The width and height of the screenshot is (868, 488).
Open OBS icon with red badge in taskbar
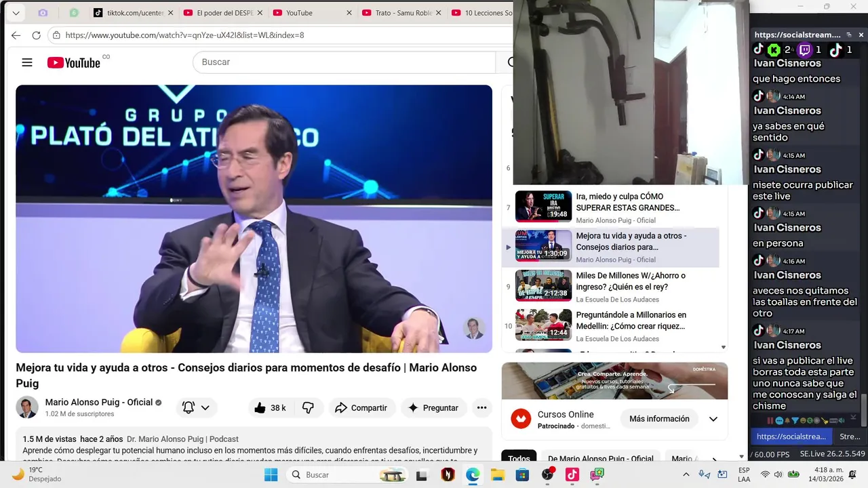click(547, 474)
